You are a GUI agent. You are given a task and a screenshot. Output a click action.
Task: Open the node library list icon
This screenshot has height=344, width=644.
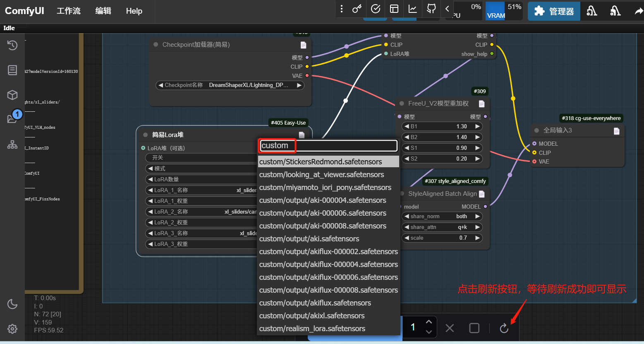click(x=12, y=70)
